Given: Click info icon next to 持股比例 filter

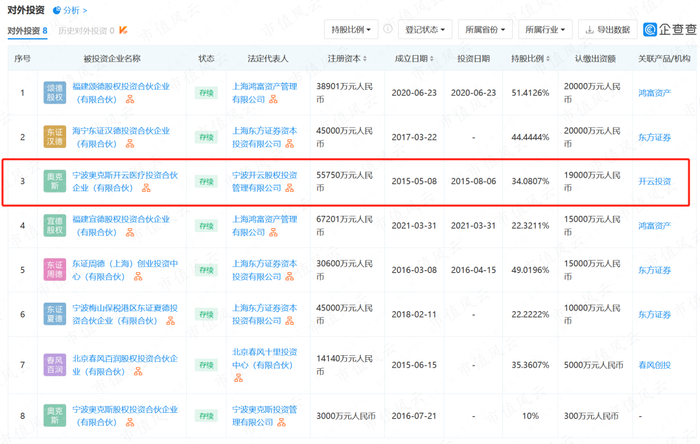Looking at the screenshot, I should tap(388, 29).
